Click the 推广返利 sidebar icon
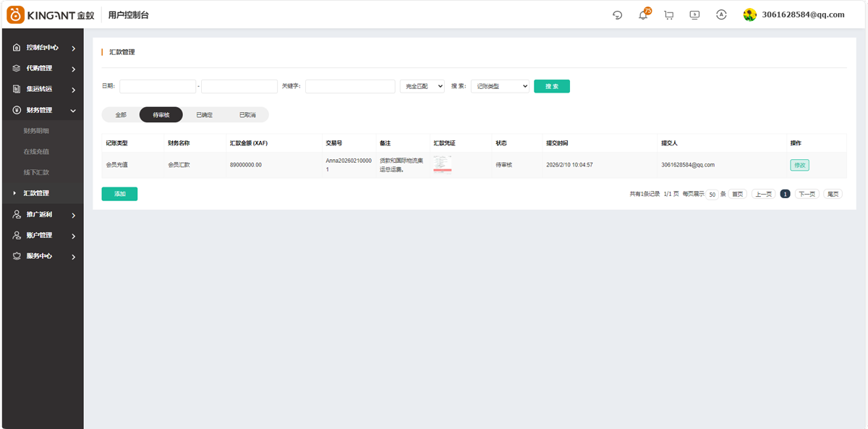 [16, 214]
